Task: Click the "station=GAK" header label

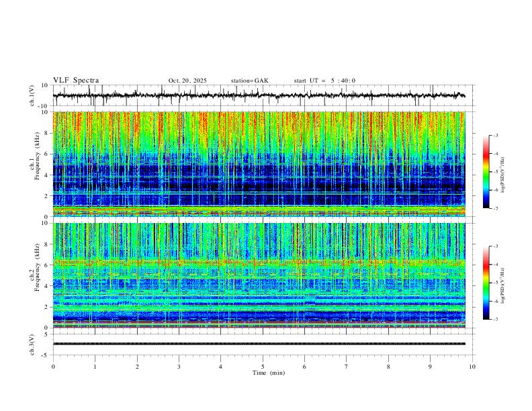Action: (x=249, y=81)
